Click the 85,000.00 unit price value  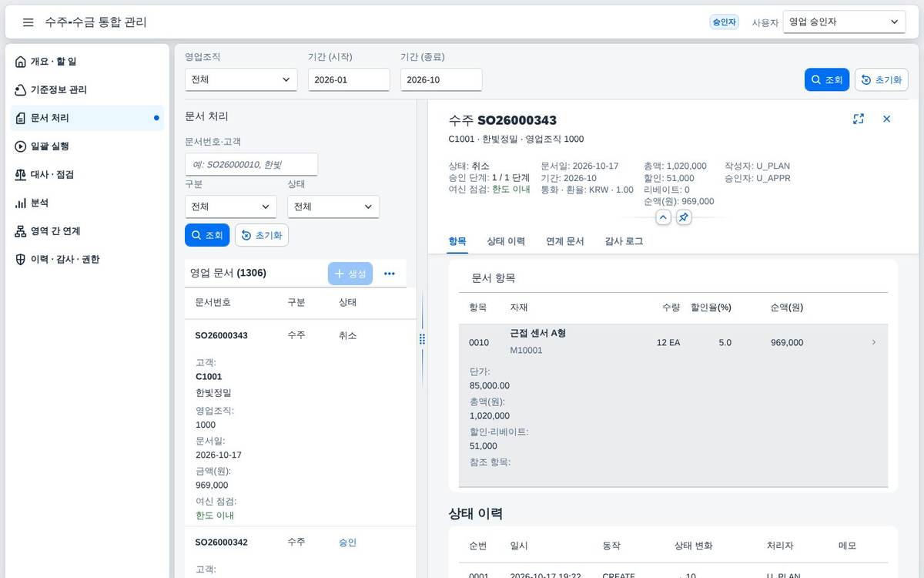(x=490, y=385)
